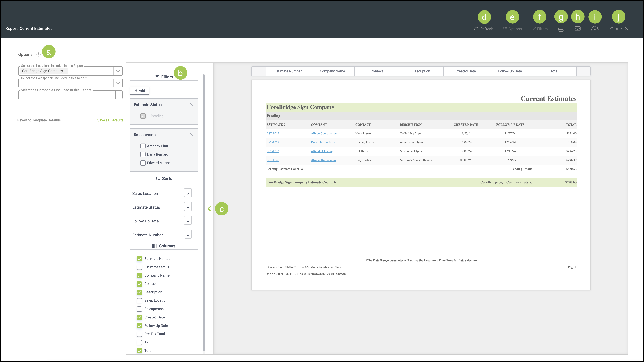
Task: Uncheck the Created Date column
Action: click(139, 317)
